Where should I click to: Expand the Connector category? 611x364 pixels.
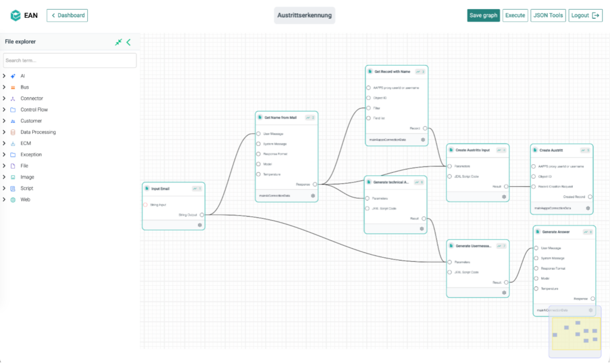click(x=4, y=98)
